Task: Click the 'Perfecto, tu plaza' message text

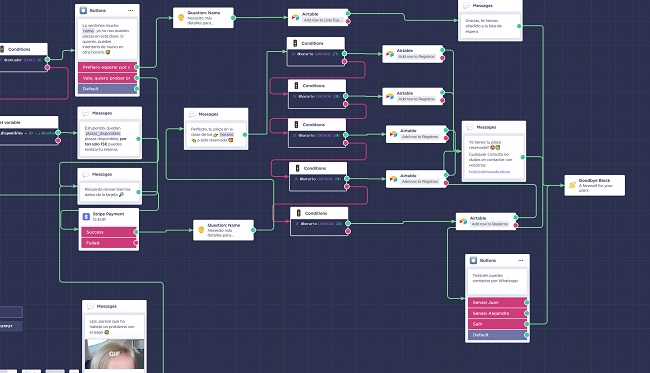Action: coord(212,135)
